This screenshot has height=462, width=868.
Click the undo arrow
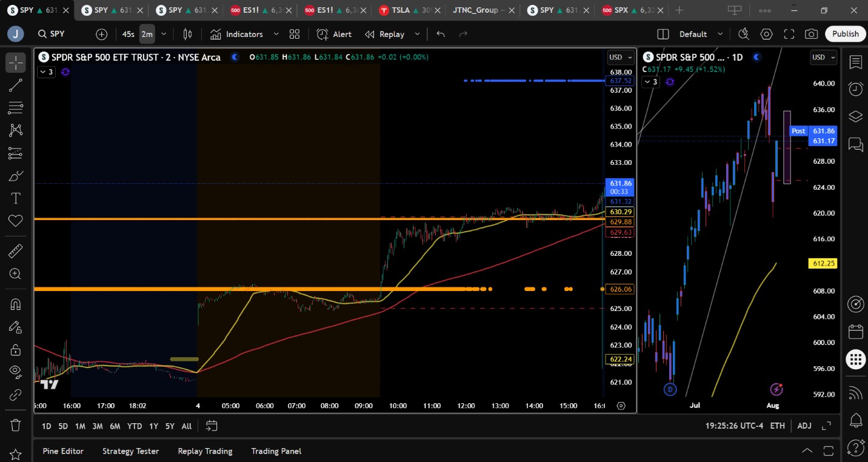click(441, 35)
